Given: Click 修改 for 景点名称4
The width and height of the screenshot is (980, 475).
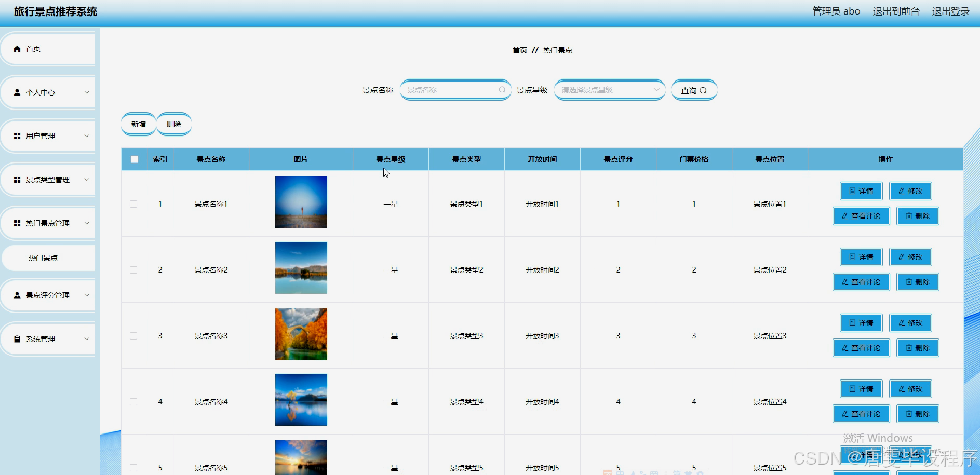Looking at the screenshot, I should pyautogui.click(x=910, y=389).
